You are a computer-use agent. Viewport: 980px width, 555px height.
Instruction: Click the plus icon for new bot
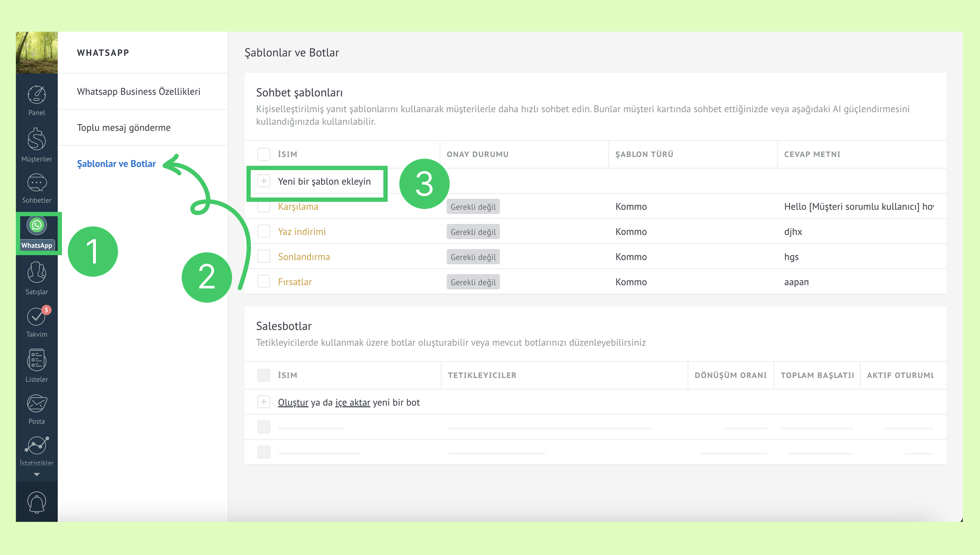[x=264, y=402]
